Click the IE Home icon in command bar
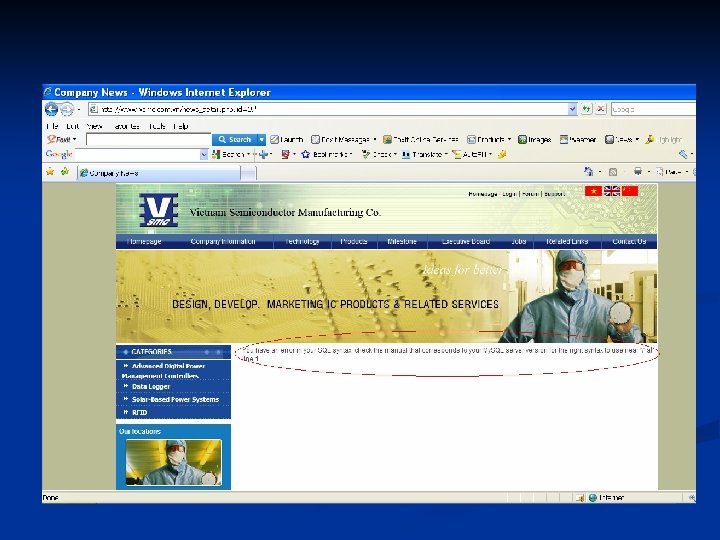 pos(588,172)
